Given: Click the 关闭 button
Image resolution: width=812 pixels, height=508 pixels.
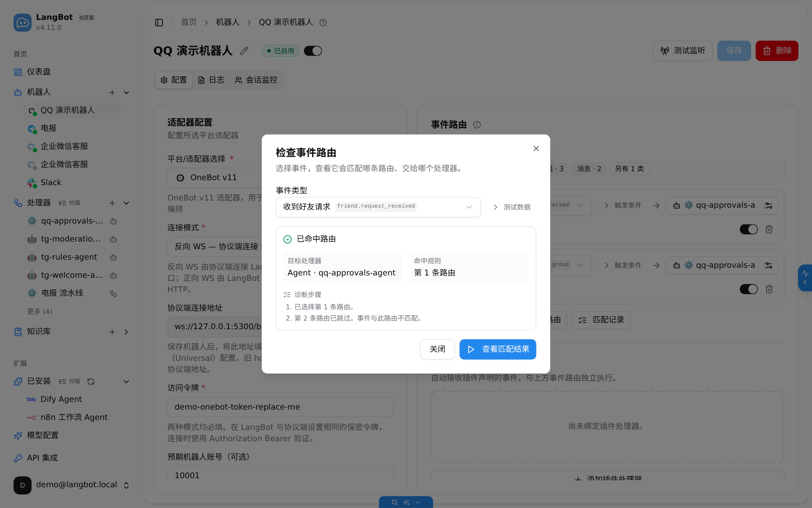Looking at the screenshot, I should 437,349.
